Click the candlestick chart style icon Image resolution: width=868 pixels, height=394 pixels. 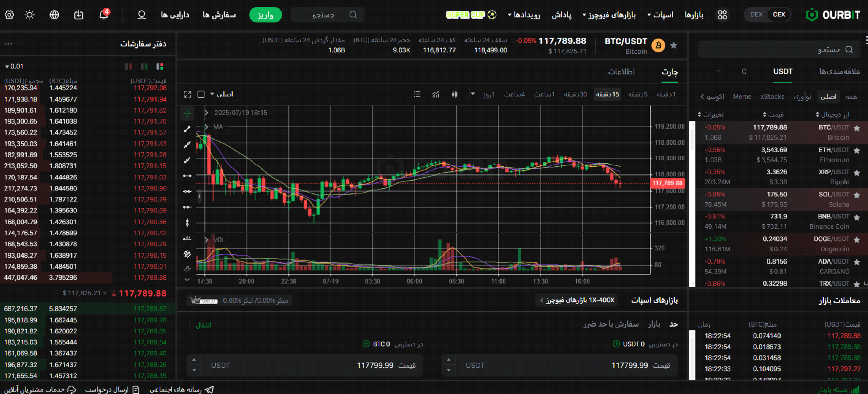pos(455,94)
